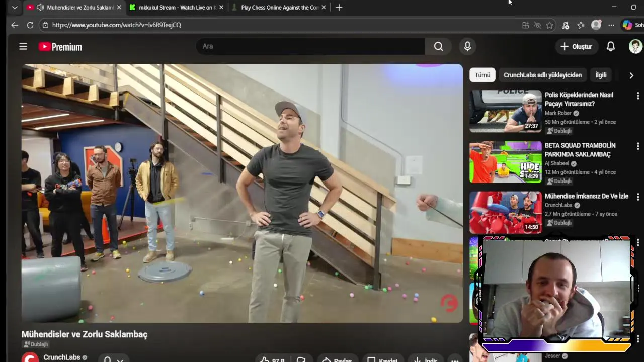
Task: Close the Play Chess Online tab
Action: pos(324,8)
